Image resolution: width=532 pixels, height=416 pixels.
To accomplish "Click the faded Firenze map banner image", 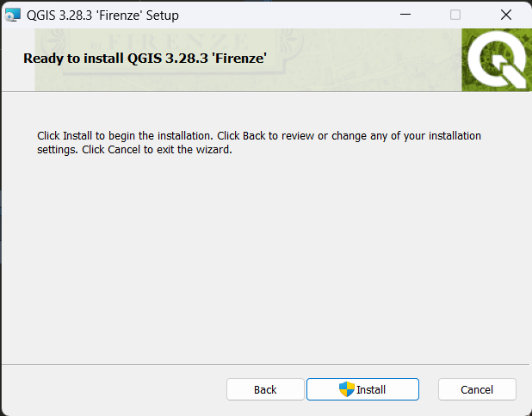I will (248, 60).
